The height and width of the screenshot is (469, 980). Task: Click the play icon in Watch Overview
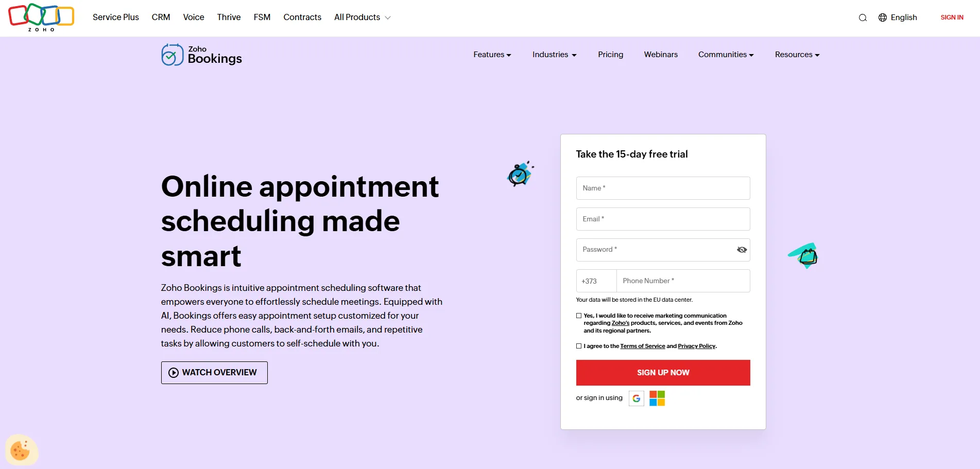174,372
